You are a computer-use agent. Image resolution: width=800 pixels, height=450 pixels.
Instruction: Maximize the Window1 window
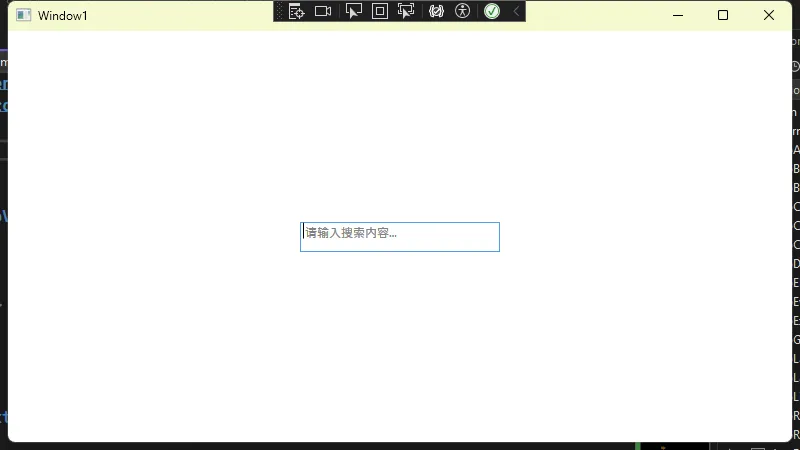pyautogui.click(x=723, y=15)
